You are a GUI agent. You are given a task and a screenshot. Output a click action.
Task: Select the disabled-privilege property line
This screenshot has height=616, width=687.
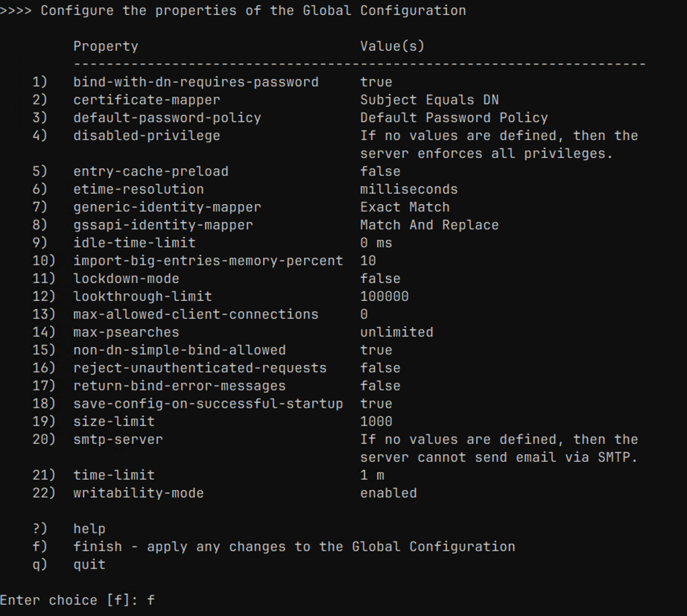tap(146, 136)
